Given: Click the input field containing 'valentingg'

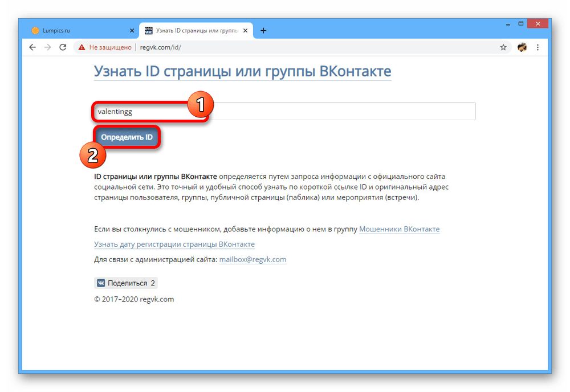Looking at the screenshot, I should pos(285,112).
